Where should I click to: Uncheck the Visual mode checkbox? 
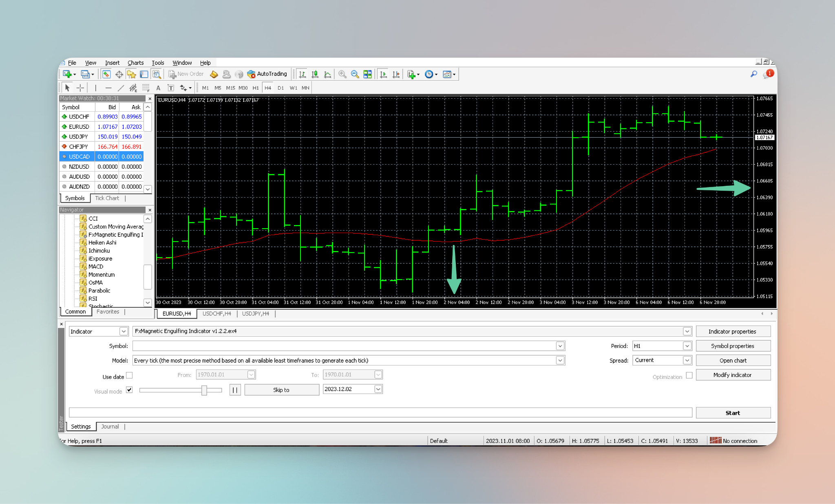pos(129,390)
